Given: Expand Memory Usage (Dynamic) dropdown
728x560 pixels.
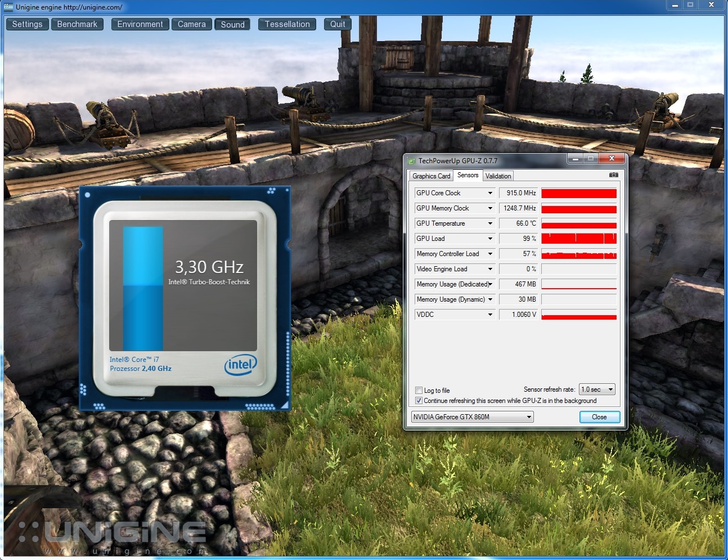Looking at the screenshot, I should pos(490,299).
